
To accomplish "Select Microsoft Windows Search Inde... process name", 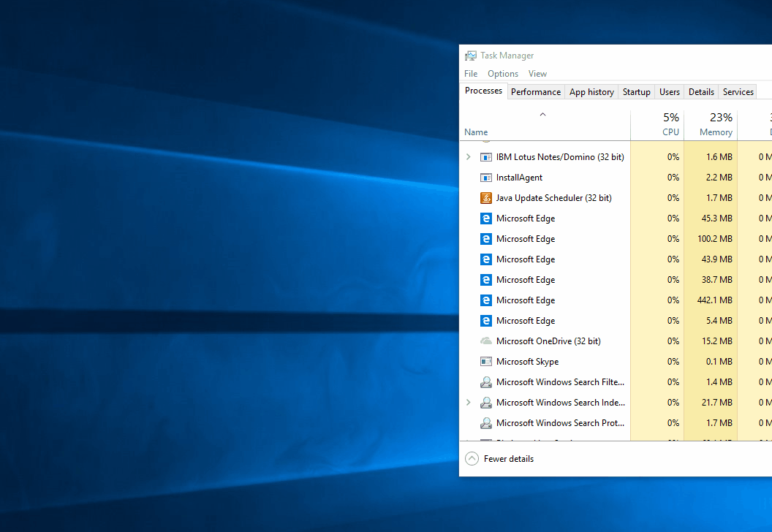I will click(560, 403).
